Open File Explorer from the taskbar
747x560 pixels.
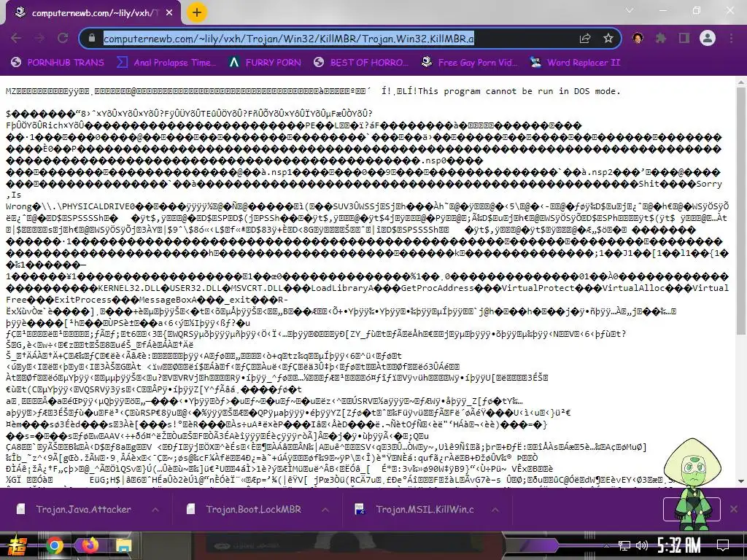tap(123, 545)
